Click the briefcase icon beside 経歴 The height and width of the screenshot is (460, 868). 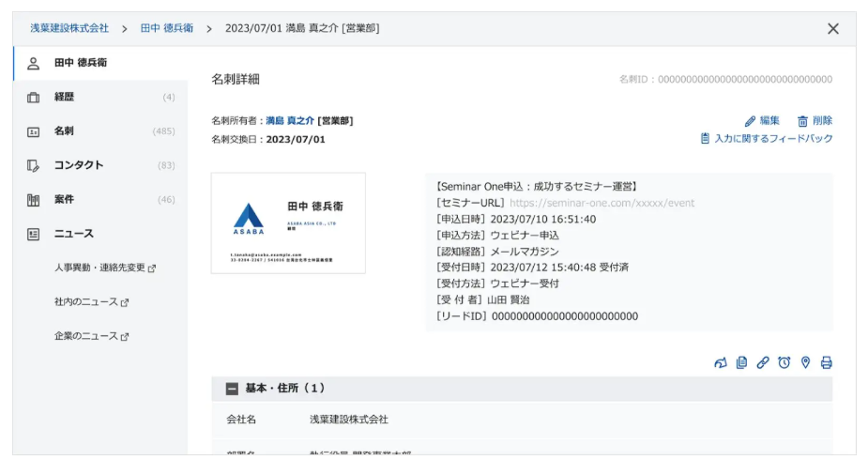tap(33, 98)
